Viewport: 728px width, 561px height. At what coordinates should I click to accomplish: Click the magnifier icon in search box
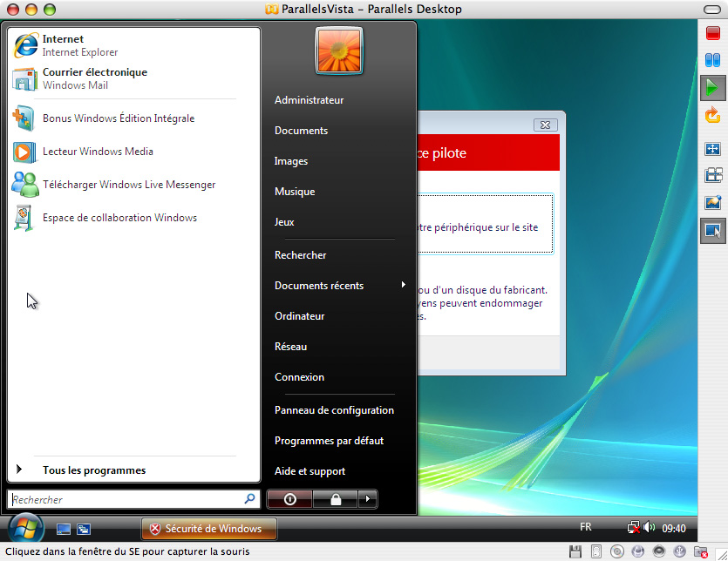click(249, 499)
